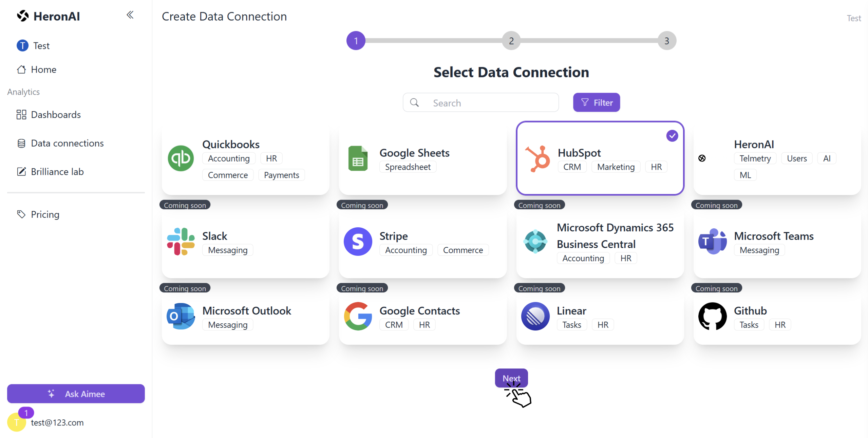This screenshot has width=868, height=438.
Task: Click the Next button
Action: [x=511, y=378]
